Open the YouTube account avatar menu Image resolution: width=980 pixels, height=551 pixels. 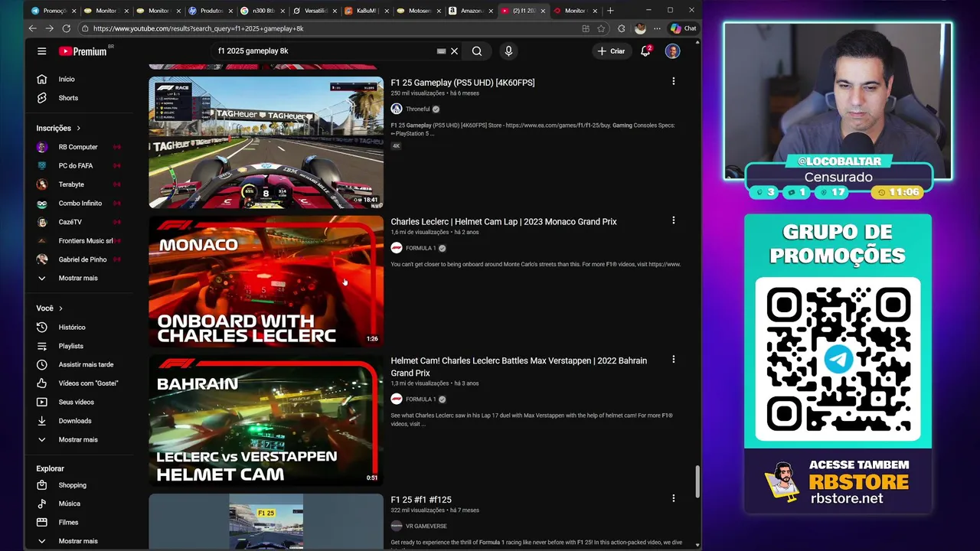(672, 51)
